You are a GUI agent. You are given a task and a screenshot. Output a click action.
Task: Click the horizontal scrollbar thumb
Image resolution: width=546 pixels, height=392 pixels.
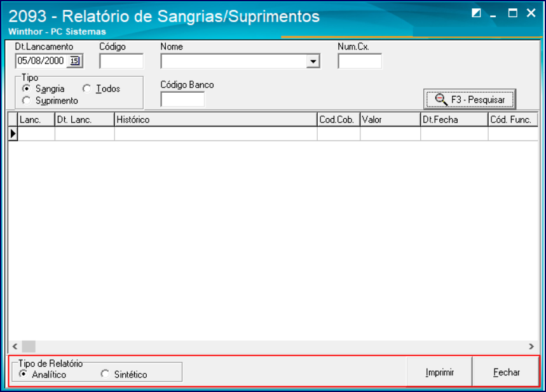click(x=29, y=346)
